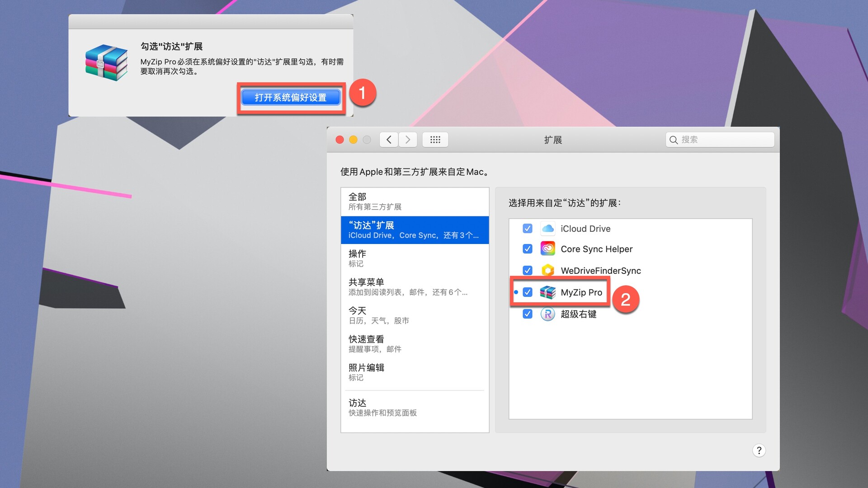This screenshot has height=488, width=868.
Task: Click the 扩展 window title
Action: pyautogui.click(x=553, y=140)
